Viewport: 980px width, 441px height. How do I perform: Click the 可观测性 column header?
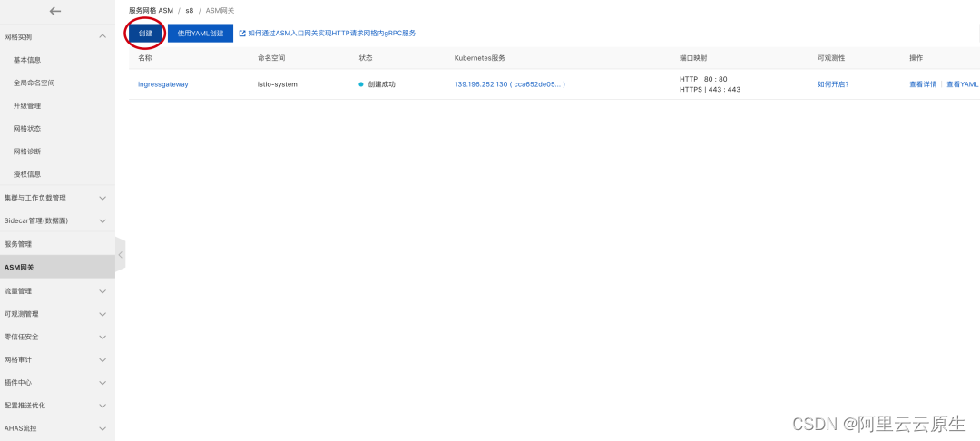(x=831, y=57)
